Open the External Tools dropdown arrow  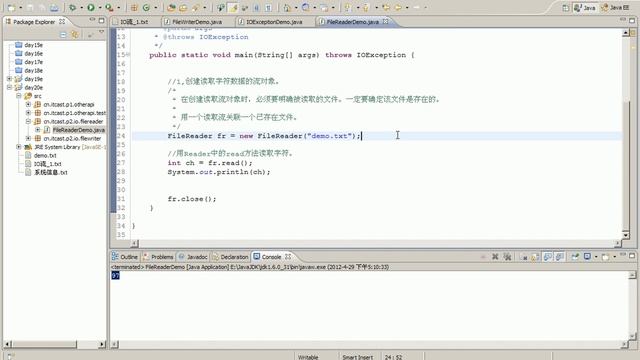tap(118, 8)
